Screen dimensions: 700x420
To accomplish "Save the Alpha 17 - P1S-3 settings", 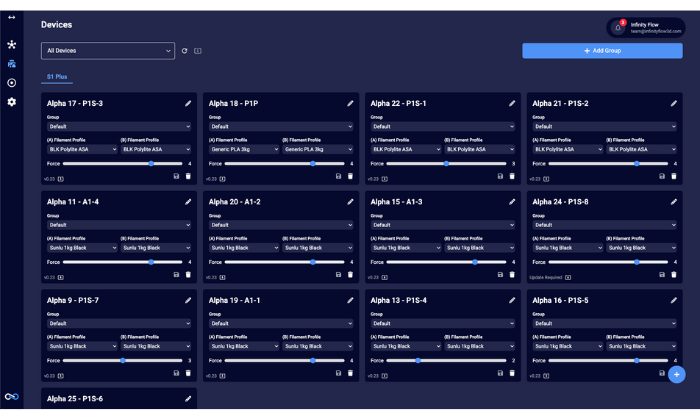I will tap(176, 176).
